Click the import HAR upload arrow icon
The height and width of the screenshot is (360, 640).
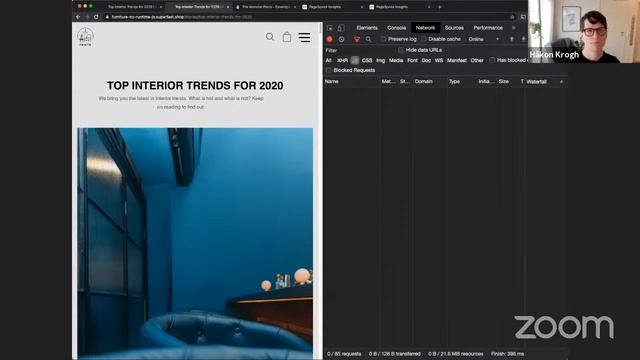tap(511, 39)
